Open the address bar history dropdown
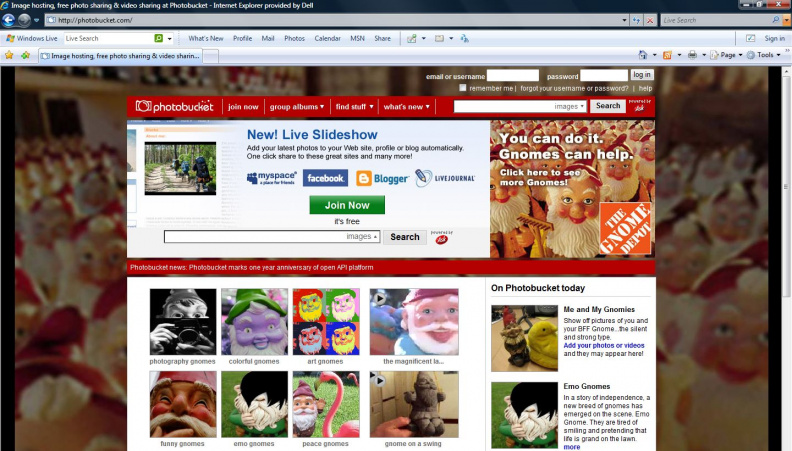 [x=624, y=20]
